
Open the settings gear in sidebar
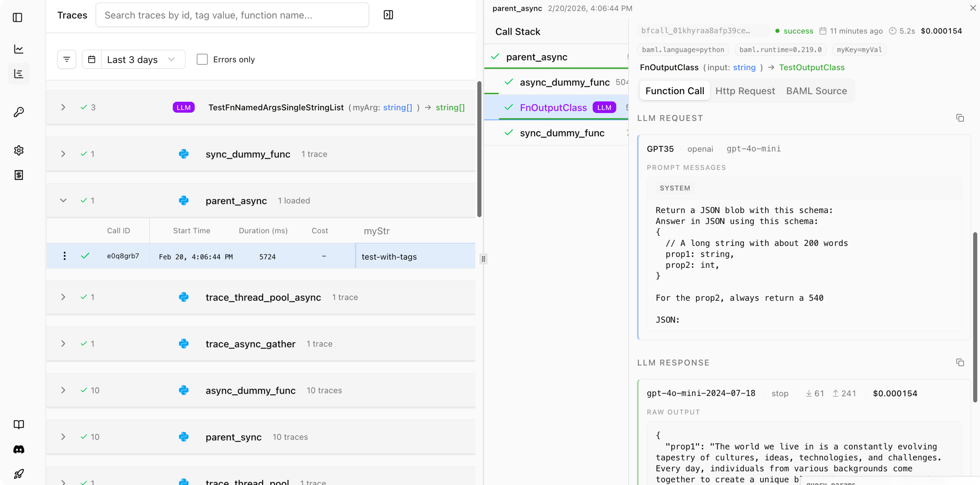point(19,150)
